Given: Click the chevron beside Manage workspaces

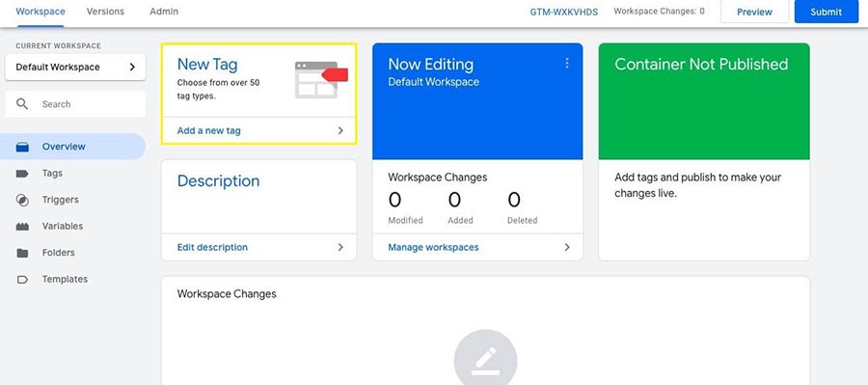Looking at the screenshot, I should pyautogui.click(x=567, y=247).
